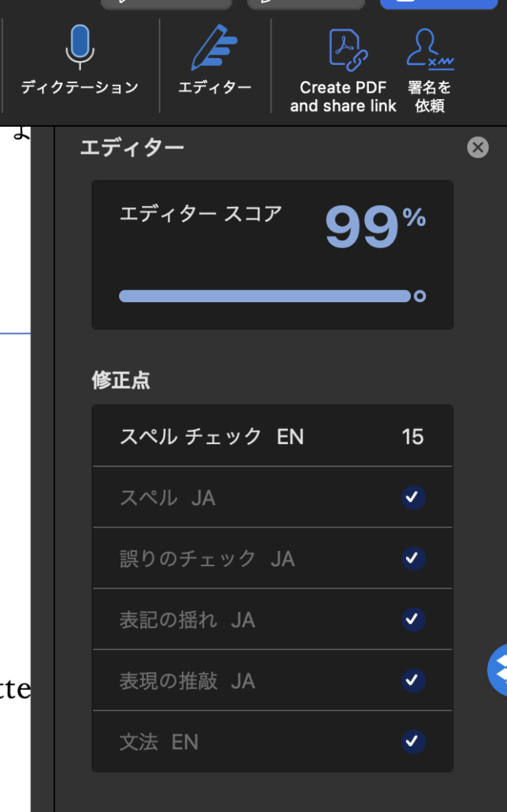Open the Editor pen icon in toolbar

(x=214, y=48)
